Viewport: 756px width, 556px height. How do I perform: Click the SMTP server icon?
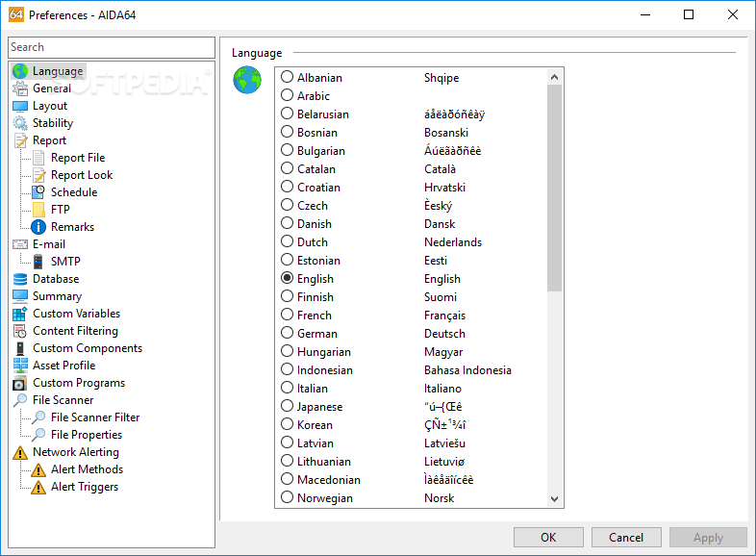click(x=38, y=262)
